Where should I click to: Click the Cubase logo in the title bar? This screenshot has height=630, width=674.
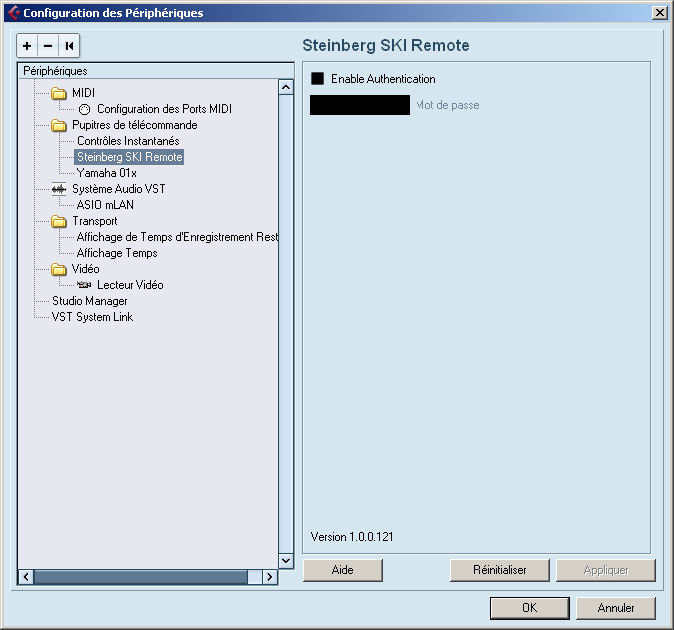click(x=14, y=13)
